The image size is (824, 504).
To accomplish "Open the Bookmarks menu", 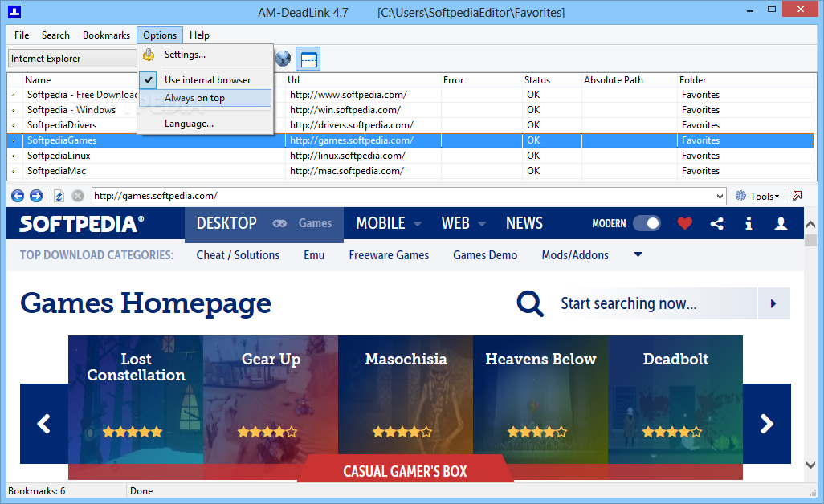I will [x=106, y=35].
